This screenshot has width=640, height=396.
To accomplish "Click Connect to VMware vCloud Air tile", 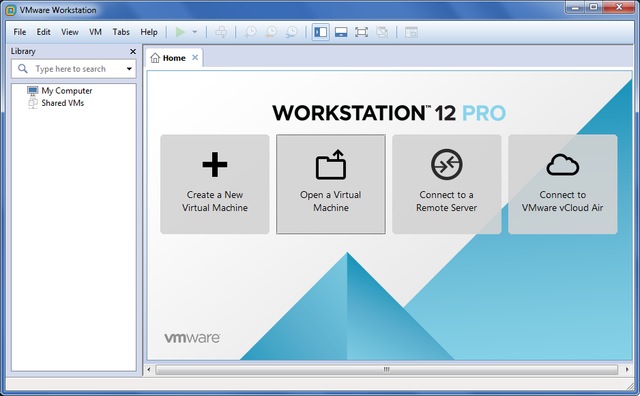I will click(562, 184).
